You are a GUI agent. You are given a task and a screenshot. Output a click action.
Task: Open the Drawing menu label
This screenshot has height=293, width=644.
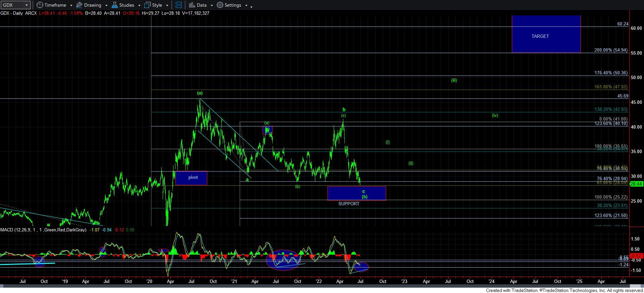click(93, 5)
